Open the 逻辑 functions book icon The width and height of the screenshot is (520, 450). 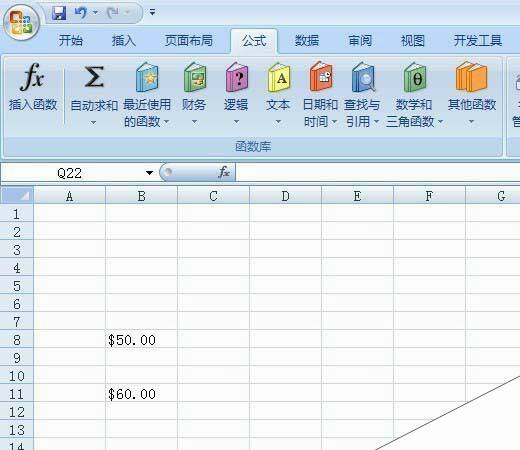click(237, 77)
